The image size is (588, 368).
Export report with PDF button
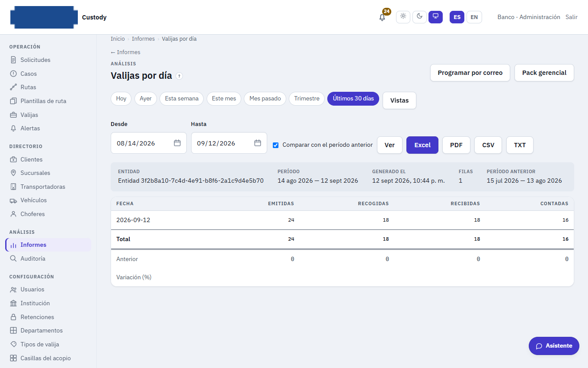[x=456, y=145]
